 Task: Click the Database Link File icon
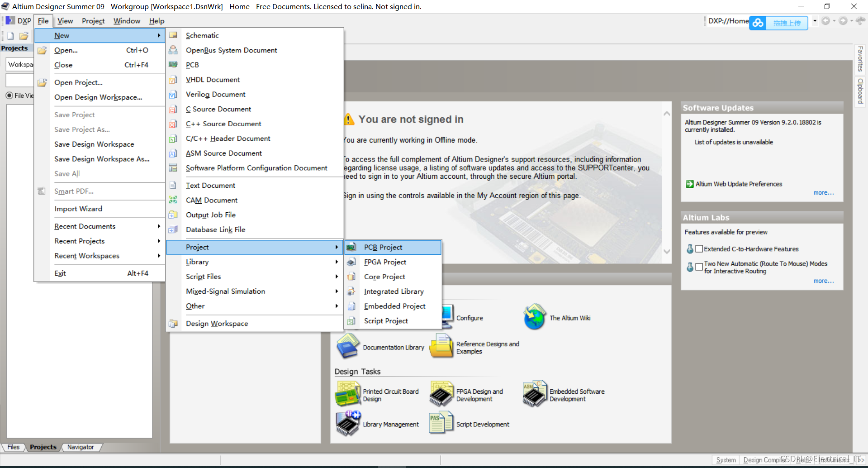[x=173, y=229]
